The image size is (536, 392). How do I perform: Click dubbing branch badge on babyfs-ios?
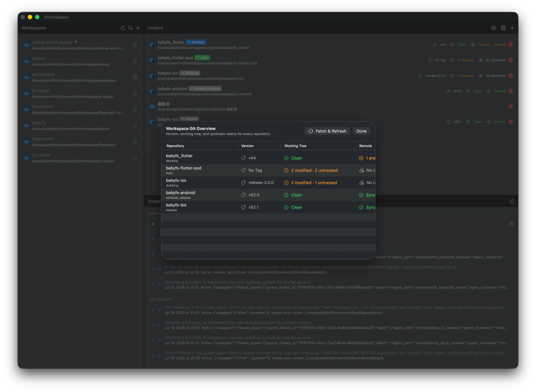tap(190, 73)
